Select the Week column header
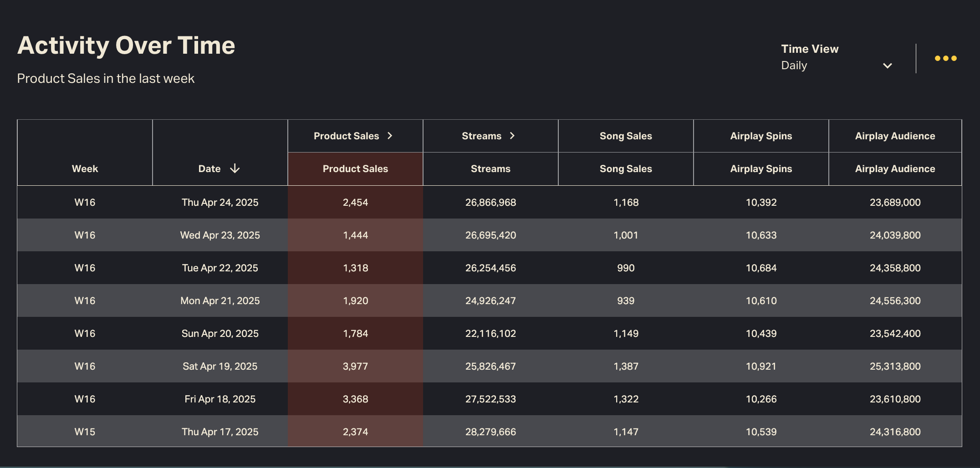 click(x=85, y=169)
